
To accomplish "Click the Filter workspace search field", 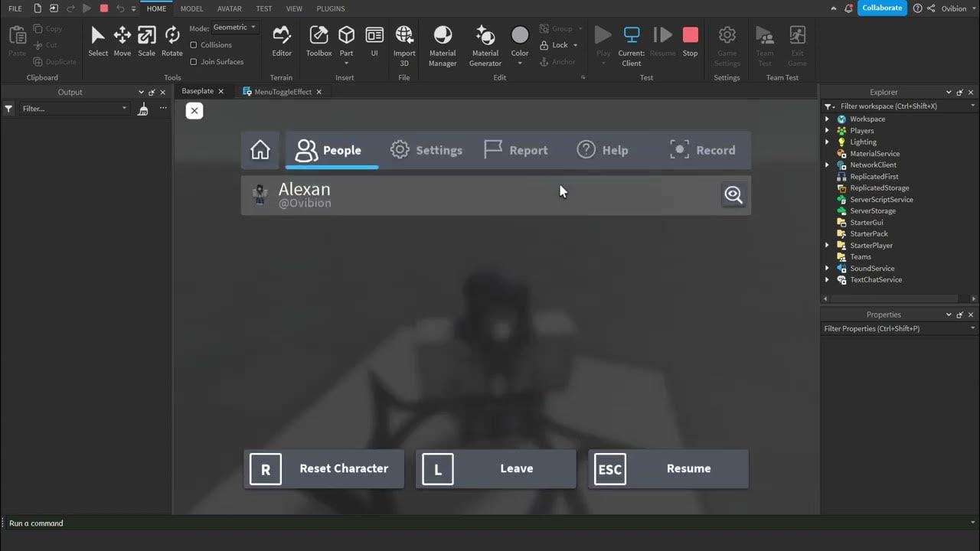I will pos(900,106).
